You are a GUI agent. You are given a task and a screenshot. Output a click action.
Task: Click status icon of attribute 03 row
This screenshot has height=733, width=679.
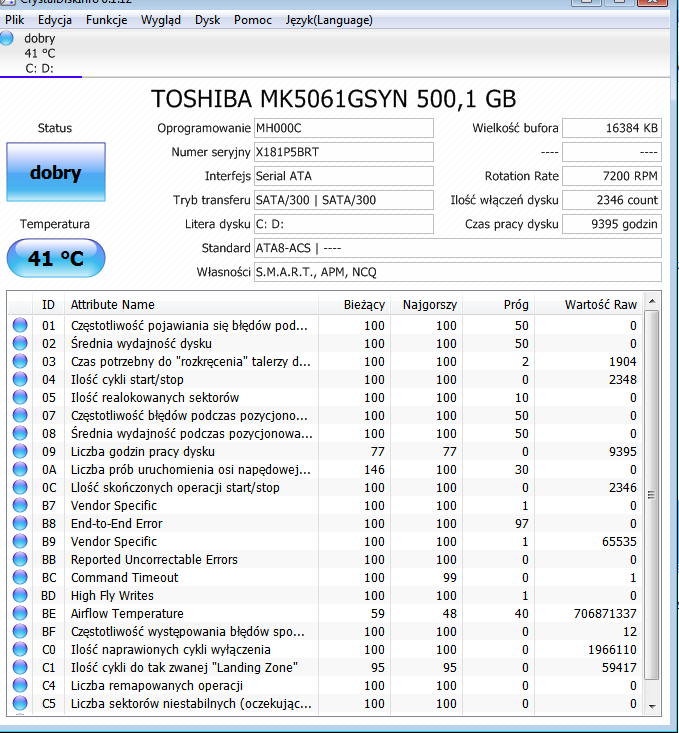20,361
